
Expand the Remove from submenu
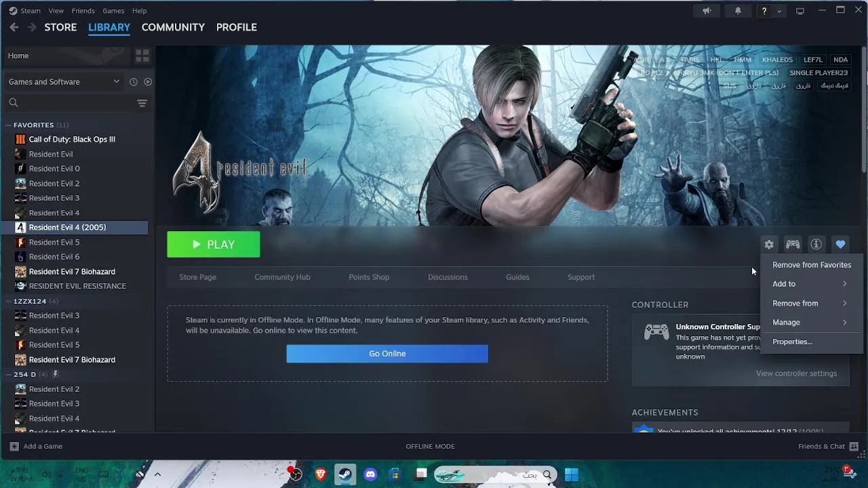[811, 303]
